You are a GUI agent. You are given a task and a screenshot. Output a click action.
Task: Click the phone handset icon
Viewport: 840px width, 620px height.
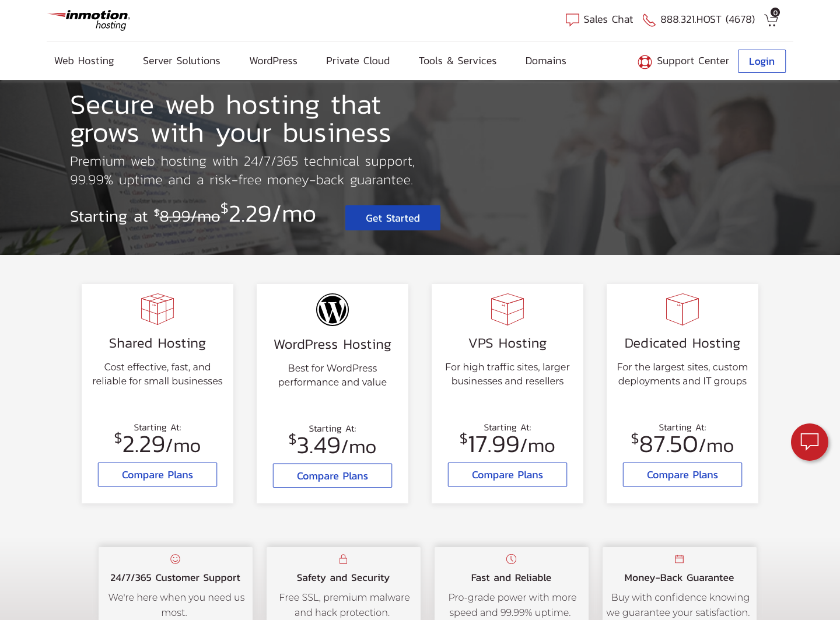point(649,20)
